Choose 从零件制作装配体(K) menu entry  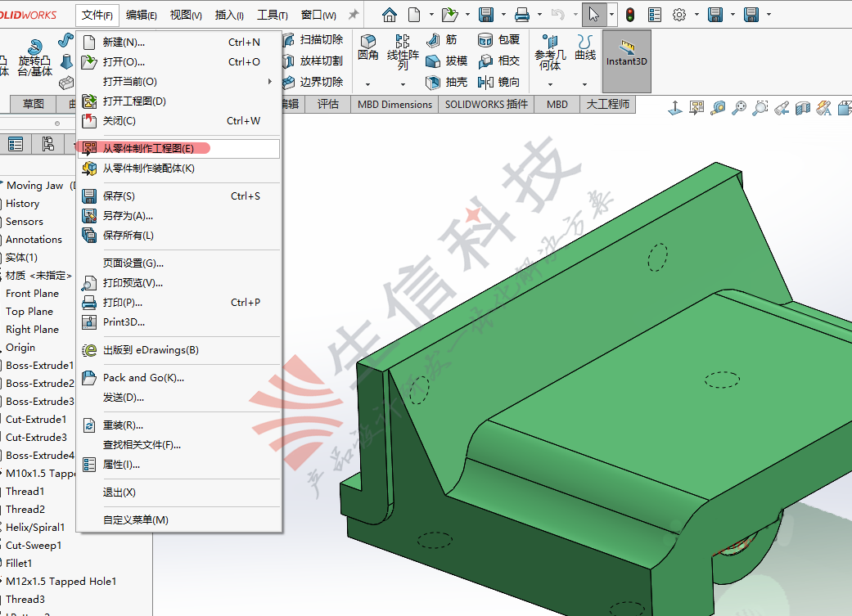pos(179,169)
